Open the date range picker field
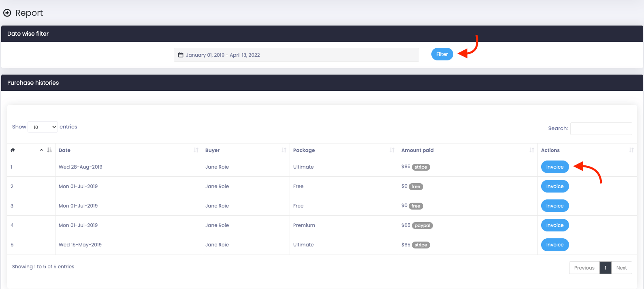This screenshot has height=289, width=644. 296,55
